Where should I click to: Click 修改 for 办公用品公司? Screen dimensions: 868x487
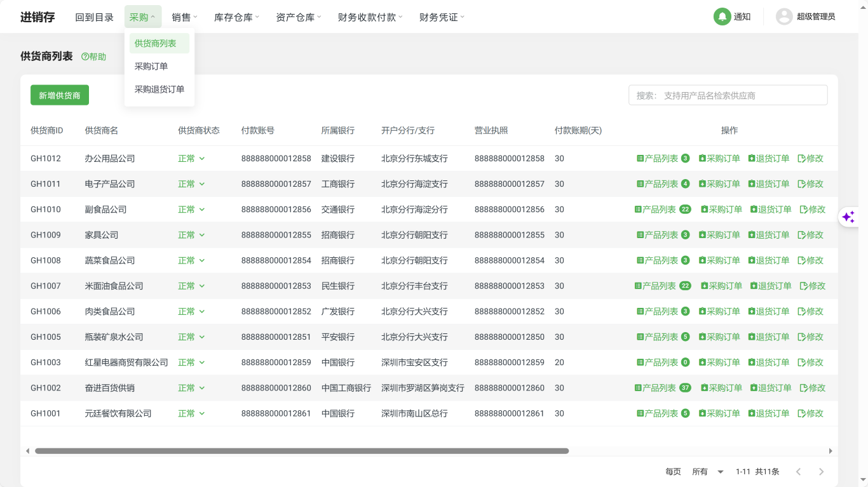(x=810, y=158)
